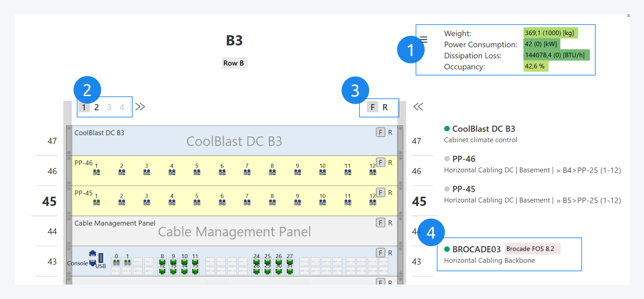Set Cable Management Panel to front view
Image resolution: width=644 pixels, height=299 pixels.
380,223
